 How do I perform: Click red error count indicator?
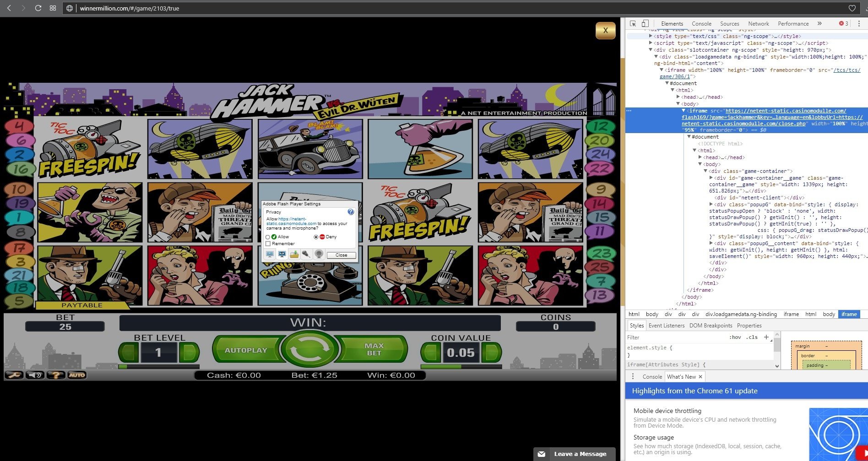[x=843, y=23]
